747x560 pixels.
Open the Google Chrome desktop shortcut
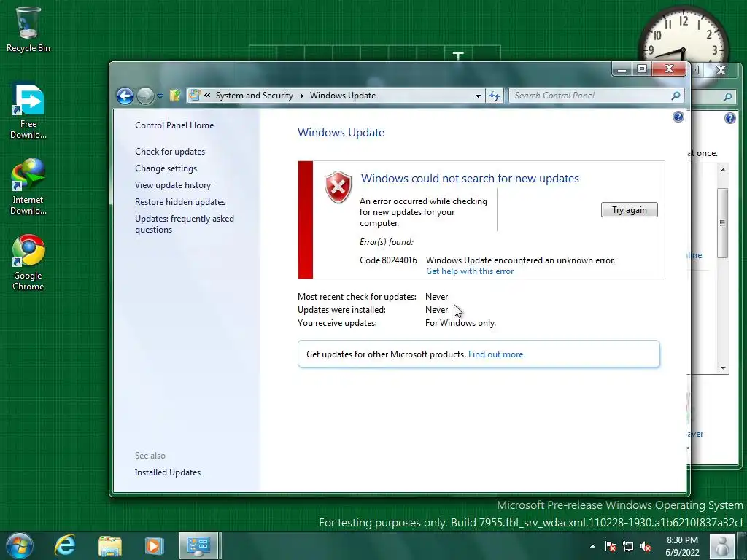pyautogui.click(x=28, y=262)
